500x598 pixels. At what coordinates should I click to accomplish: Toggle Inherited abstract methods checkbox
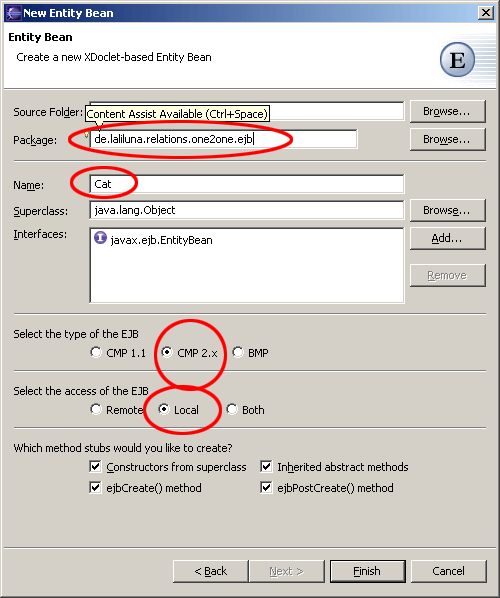[x=266, y=466]
